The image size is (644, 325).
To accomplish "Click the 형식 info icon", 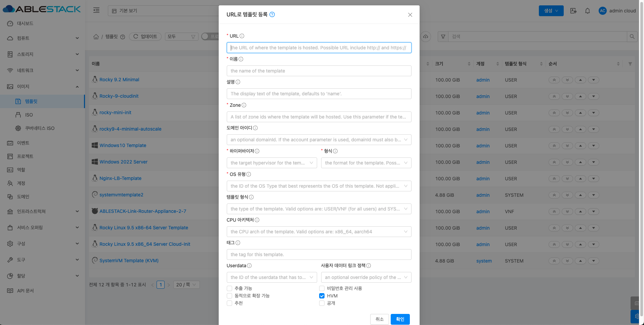I will pos(335,151).
